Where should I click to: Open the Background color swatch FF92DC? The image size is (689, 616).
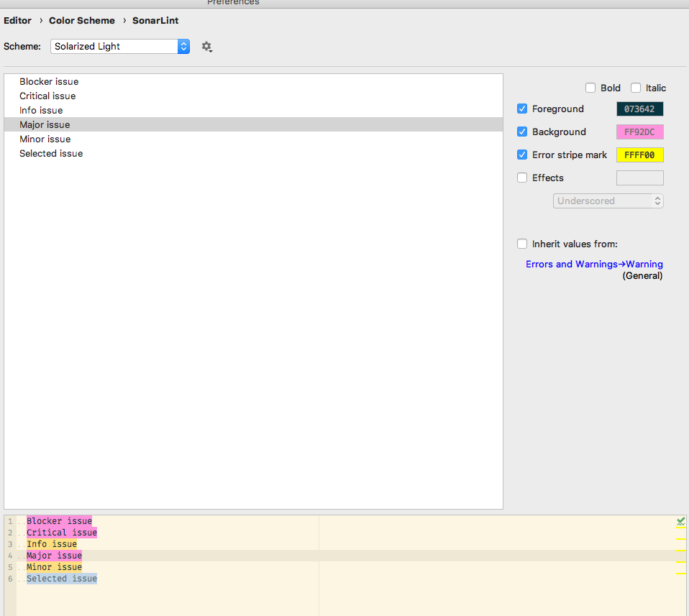tap(640, 132)
